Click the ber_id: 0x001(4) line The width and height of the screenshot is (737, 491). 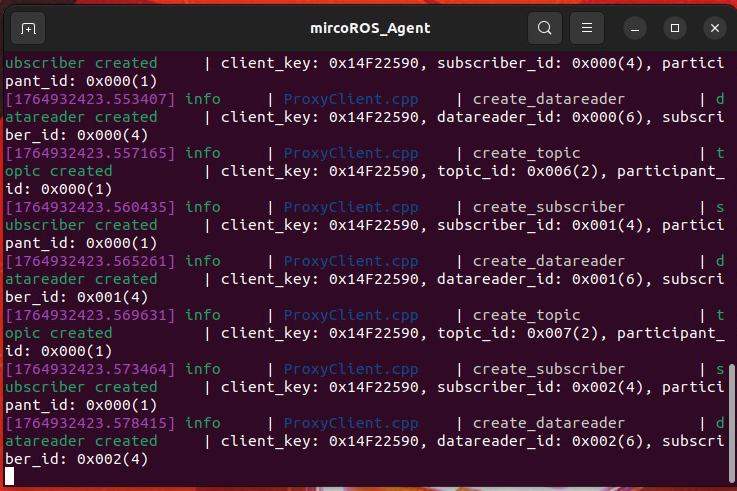[x=77, y=297]
